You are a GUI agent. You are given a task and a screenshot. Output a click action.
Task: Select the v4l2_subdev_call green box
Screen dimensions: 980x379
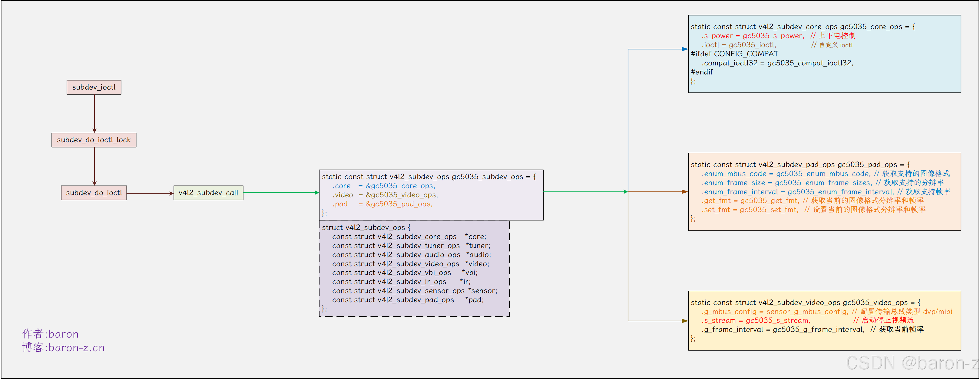[208, 193]
